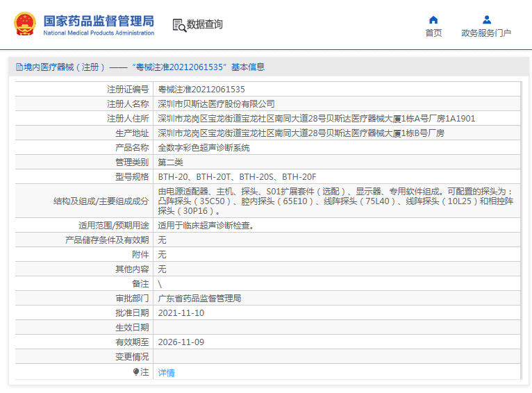This screenshot has width=532, height=393.
Task: Click the 产品名称 row label
Action: click(x=132, y=147)
